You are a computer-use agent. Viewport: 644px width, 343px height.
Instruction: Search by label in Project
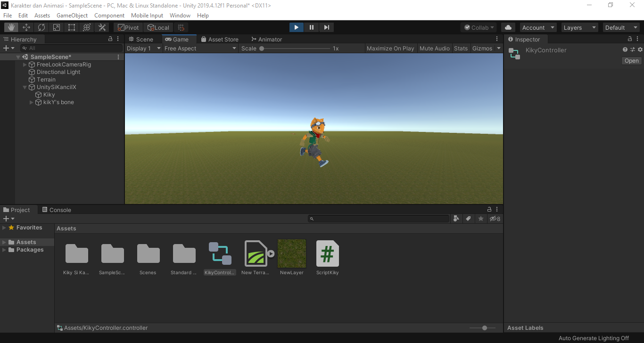click(468, 219)
